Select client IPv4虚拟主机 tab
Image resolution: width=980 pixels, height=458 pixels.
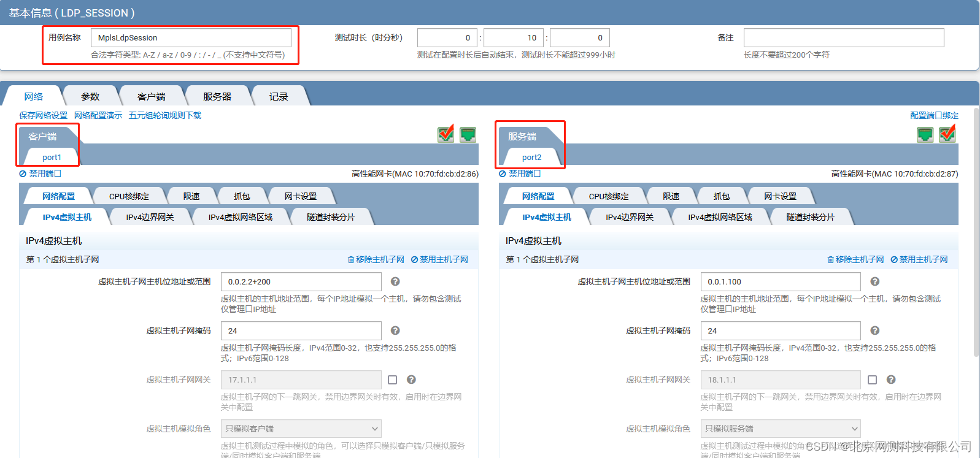click(x=67, y=217)
